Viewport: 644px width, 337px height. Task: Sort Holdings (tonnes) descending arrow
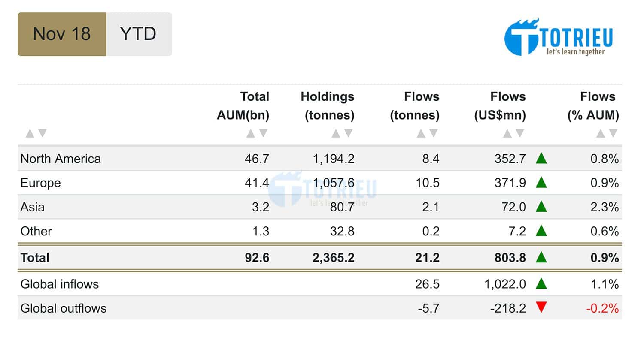[x=348, y=134]
